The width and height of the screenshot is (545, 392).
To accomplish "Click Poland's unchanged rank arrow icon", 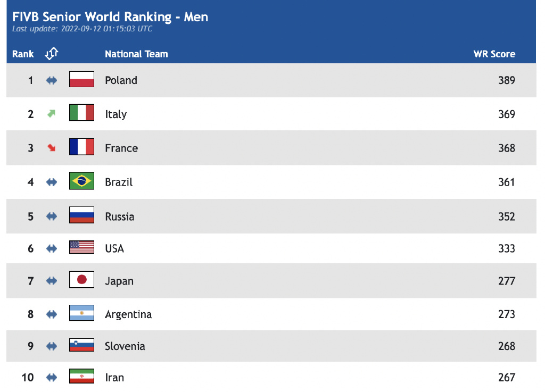I will pos(51,80).
